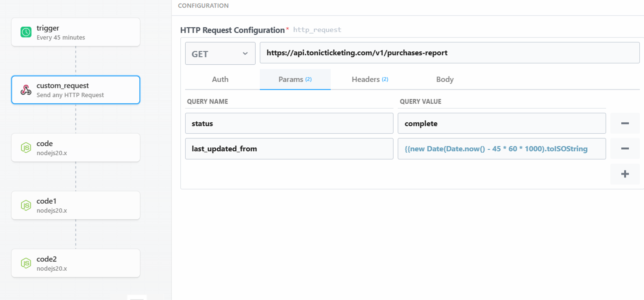Switch to the Headers tab

coord(369,79)
